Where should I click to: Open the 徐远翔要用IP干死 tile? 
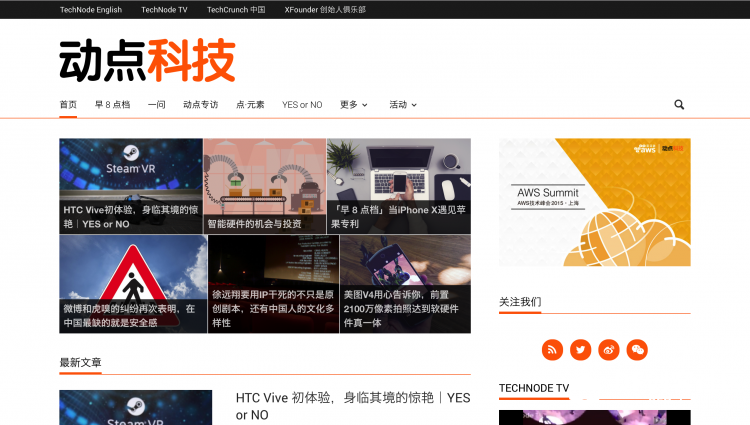coord(274,284)
